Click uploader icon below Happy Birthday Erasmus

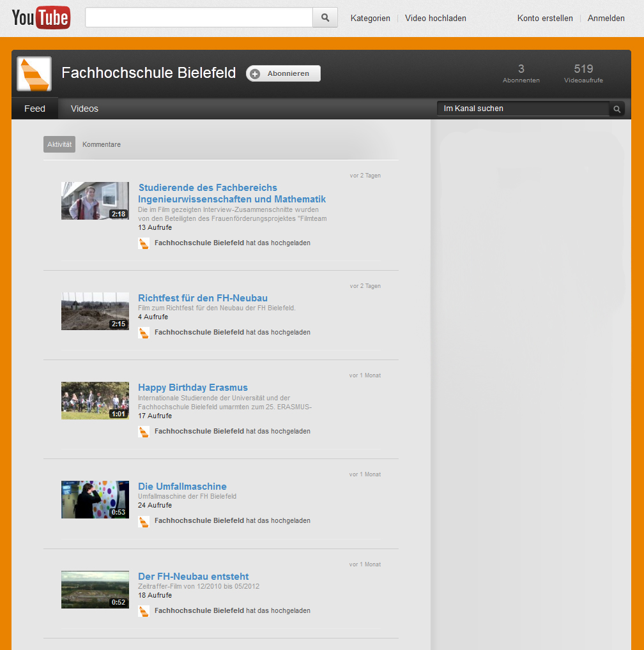[x=144, y=432]
